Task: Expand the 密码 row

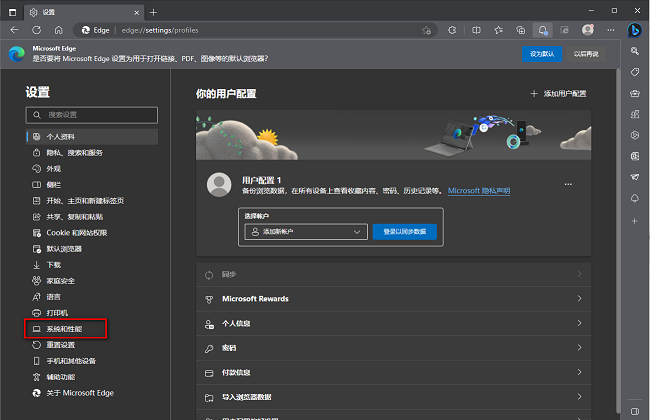Action: (393, 348)
